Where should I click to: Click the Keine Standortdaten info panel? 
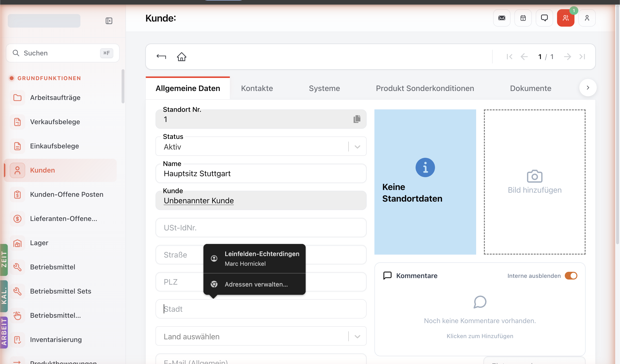pos(425,182)
